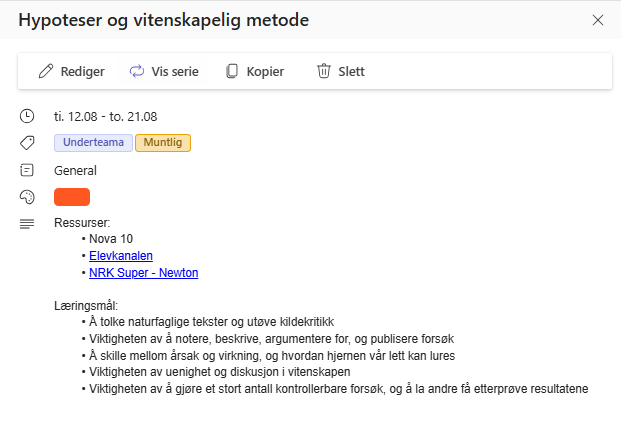621x440 pixels.
Task: Select the Underteama tag
Action: 93,143
